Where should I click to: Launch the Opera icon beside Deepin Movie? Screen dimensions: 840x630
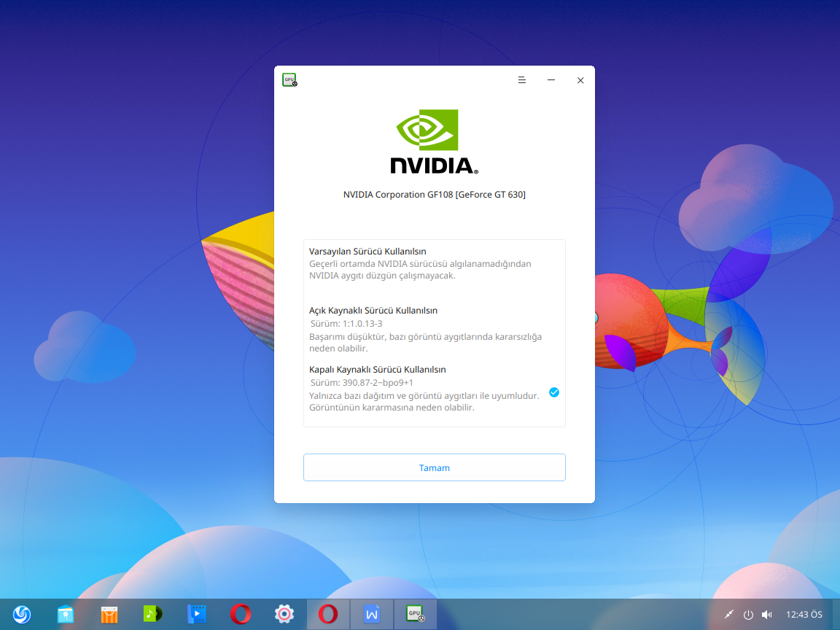coord(241,615)
